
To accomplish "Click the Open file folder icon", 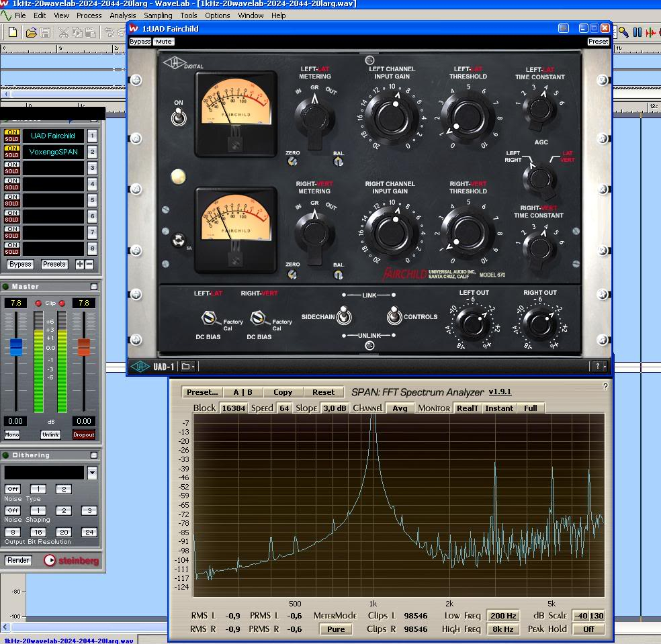I will click(31, 32).
